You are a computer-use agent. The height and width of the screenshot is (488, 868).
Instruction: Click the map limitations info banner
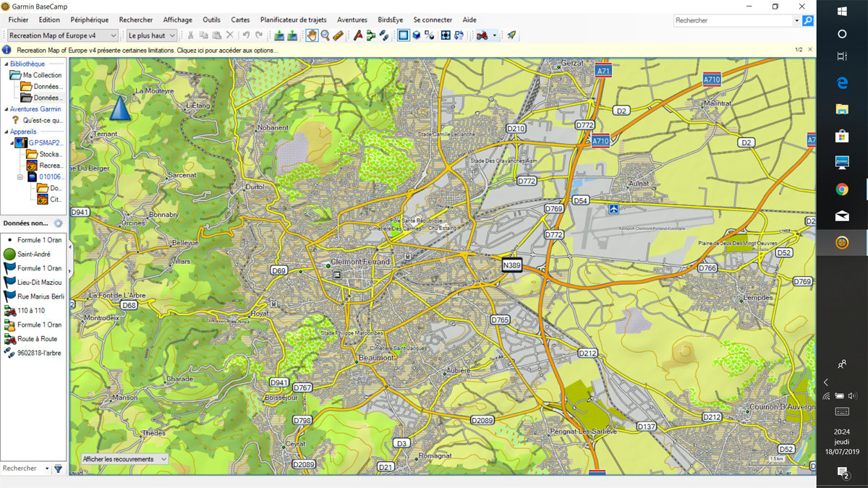[145, 50]
